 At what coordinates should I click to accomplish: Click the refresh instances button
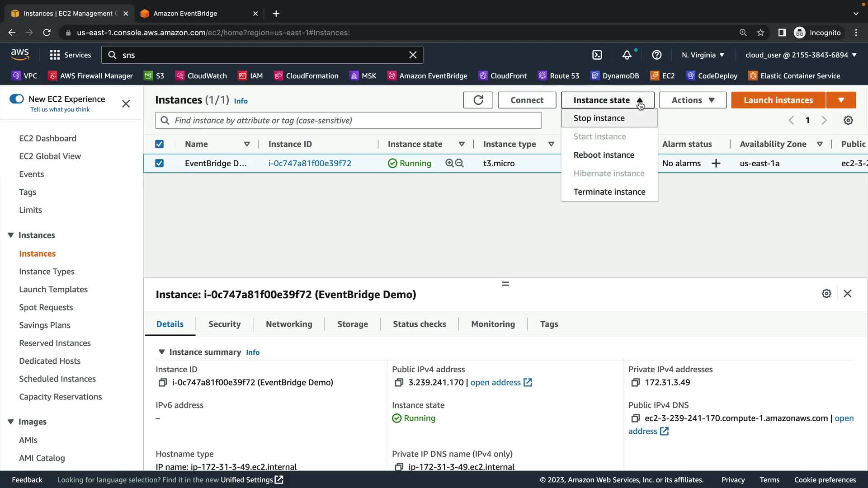coord(478,100)
